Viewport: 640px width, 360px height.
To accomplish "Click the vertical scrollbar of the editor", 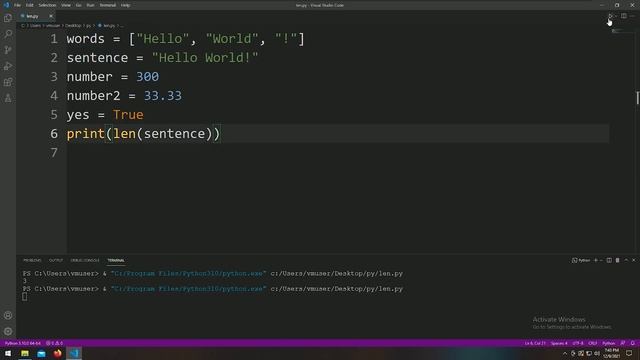I will [638, 98].
